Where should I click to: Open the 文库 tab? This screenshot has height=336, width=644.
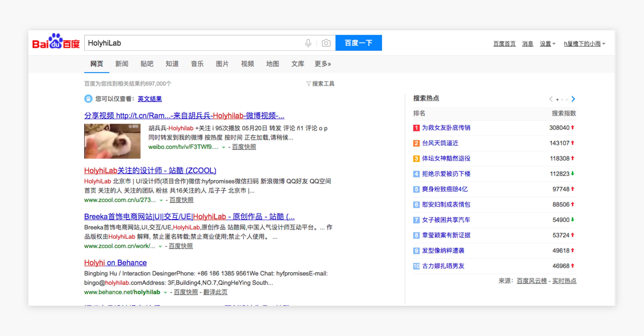[x=297, y=64]
